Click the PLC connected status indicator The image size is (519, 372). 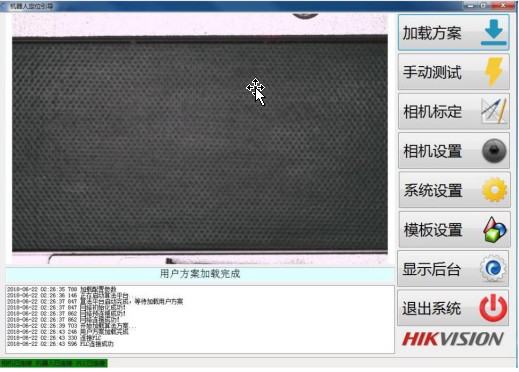click(90, 363)
